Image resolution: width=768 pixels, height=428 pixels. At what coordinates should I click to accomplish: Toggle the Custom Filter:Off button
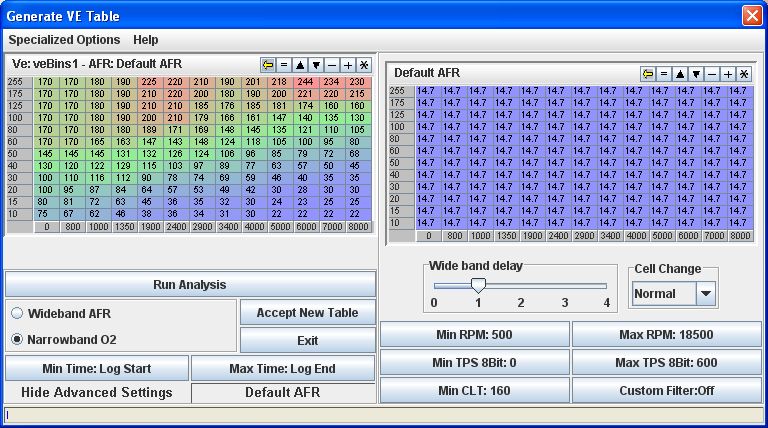667,390
